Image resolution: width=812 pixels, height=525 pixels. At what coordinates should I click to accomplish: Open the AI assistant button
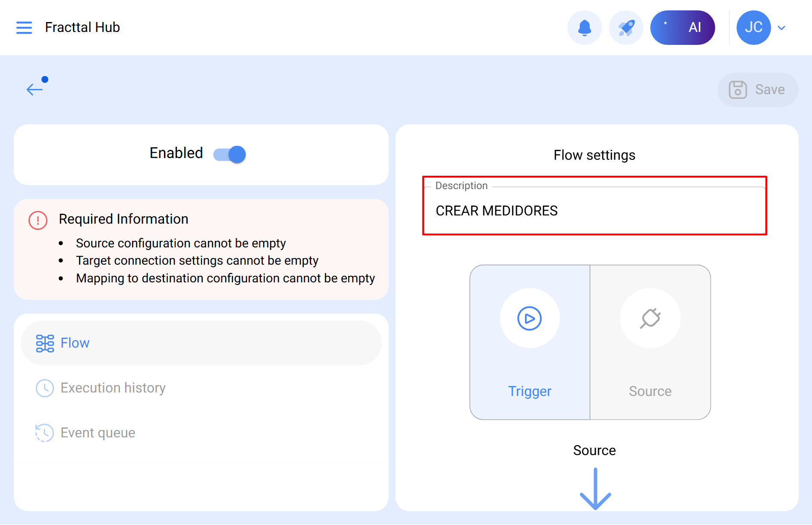682,28
